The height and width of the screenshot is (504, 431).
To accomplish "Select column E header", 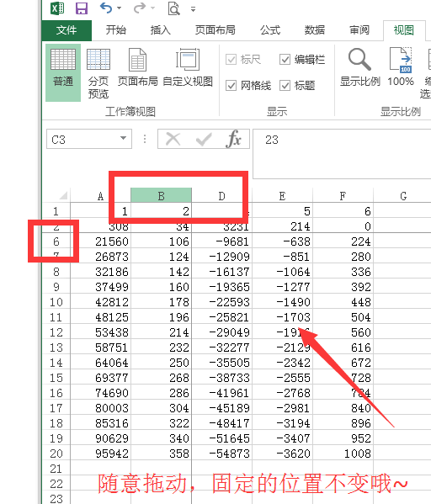I will click(x=282, y=196).
